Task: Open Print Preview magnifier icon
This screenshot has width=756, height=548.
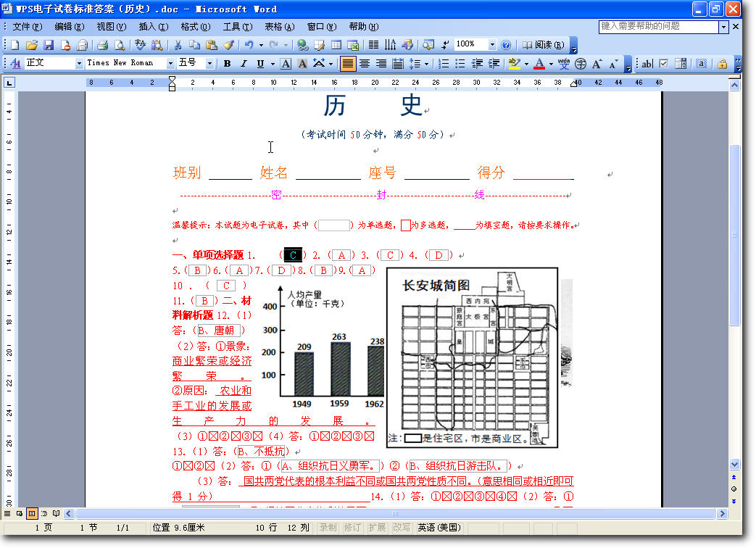Action: (x=119, y=46)
